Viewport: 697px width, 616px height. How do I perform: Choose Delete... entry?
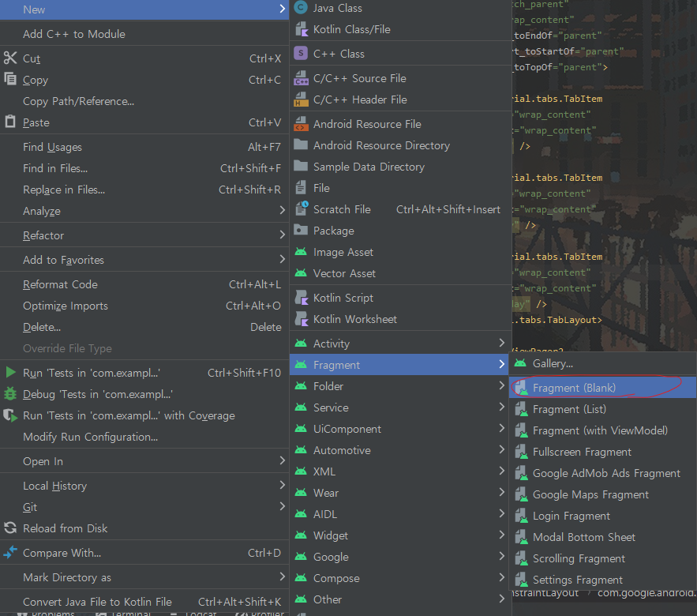144,327
